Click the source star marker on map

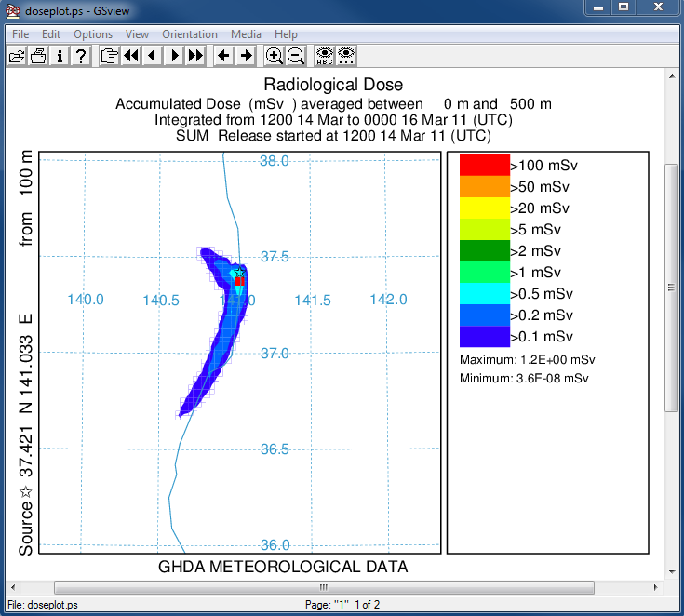pyautogui.click(x=239, y=273)
